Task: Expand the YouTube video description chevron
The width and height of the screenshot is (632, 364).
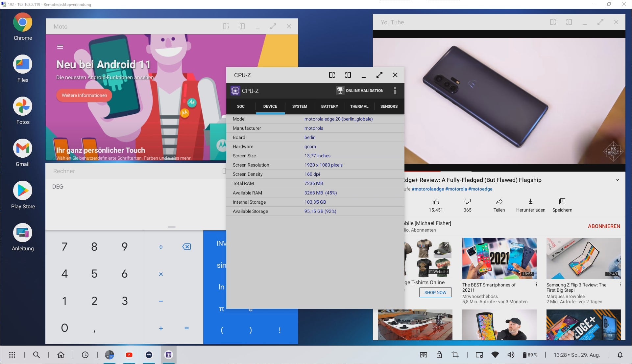Action: coord(617,180)
